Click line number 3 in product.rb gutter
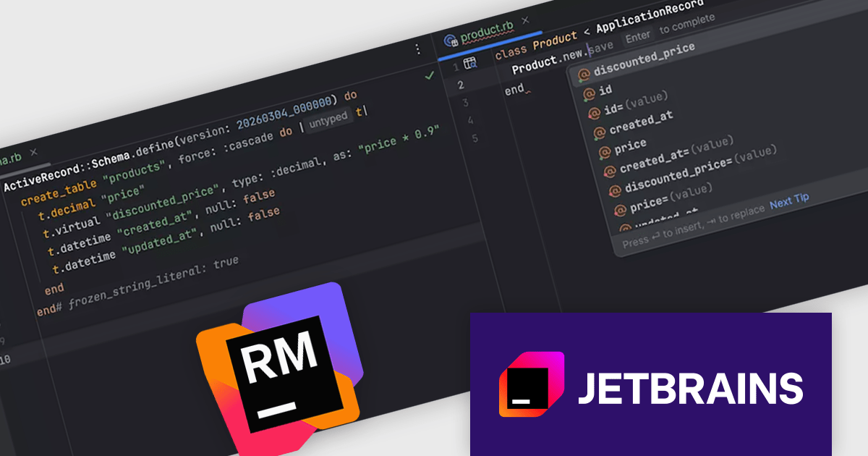This screenshot has height=456, width=868. pos(464,103)
